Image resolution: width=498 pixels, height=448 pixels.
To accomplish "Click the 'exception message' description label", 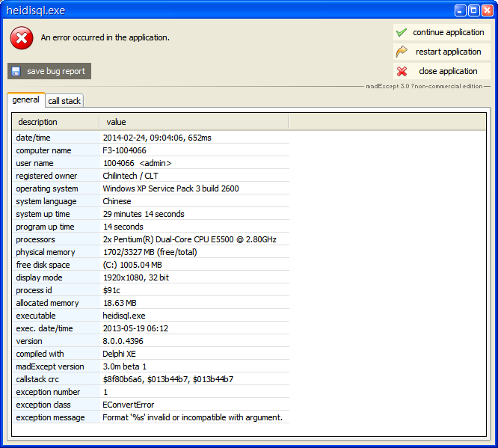I will (50, 417).
